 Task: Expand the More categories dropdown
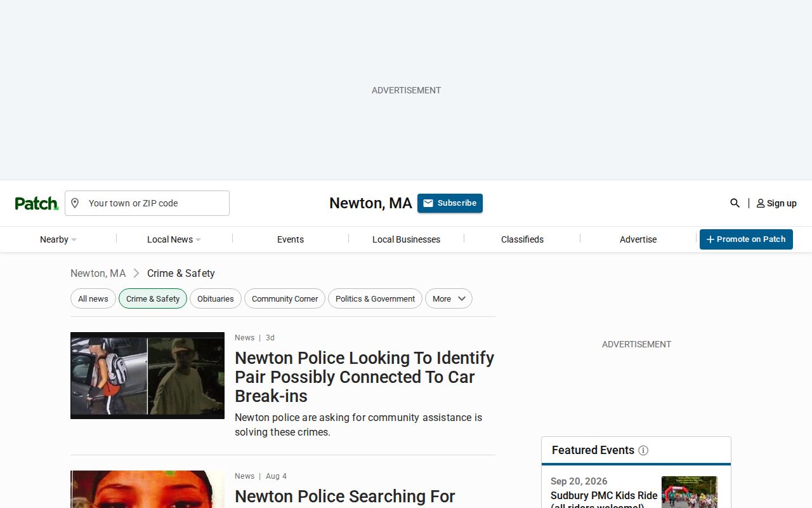pyautogui.click(x=449, y=299)
